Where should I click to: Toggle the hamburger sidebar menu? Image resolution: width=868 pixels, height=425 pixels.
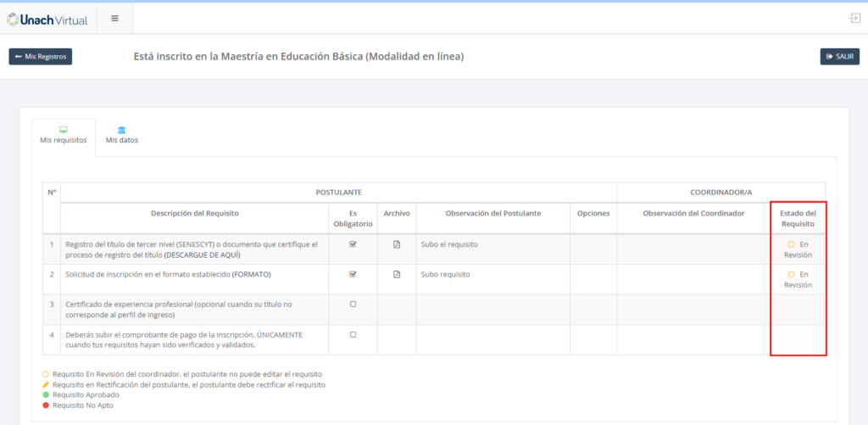click(x=114, y=19)
